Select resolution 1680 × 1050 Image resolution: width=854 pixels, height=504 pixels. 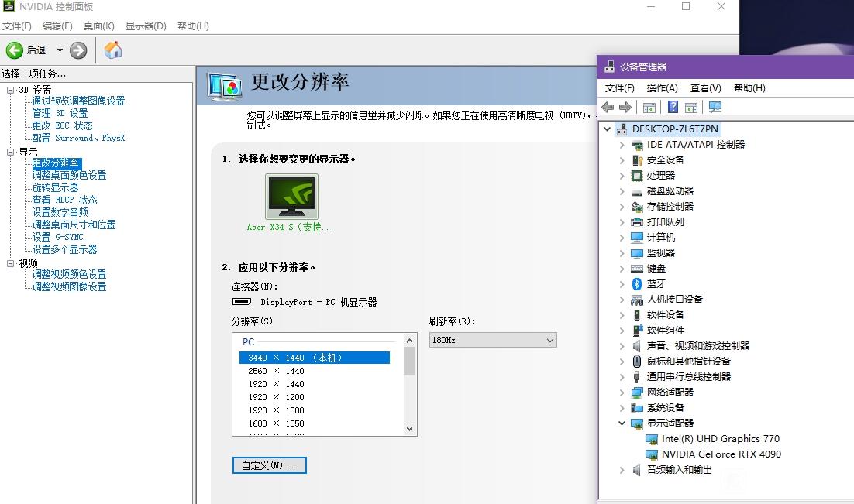(x=276, y=423)
